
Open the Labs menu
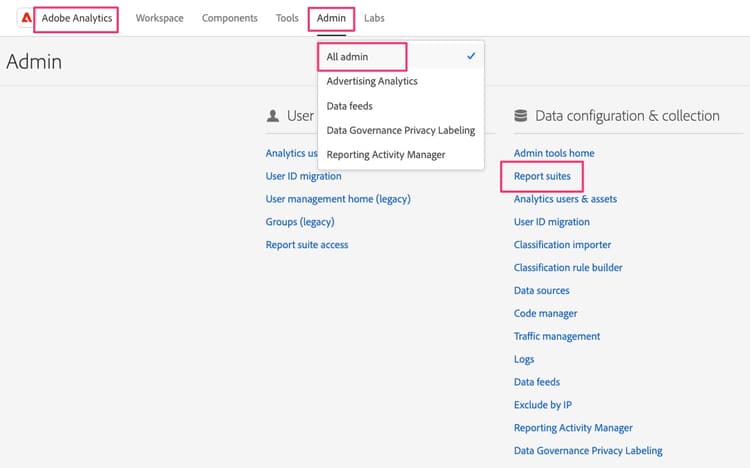pos(374,18)
